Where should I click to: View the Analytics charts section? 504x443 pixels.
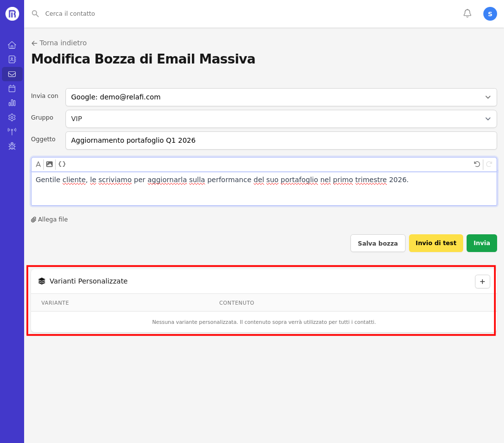tap(12, 102)
